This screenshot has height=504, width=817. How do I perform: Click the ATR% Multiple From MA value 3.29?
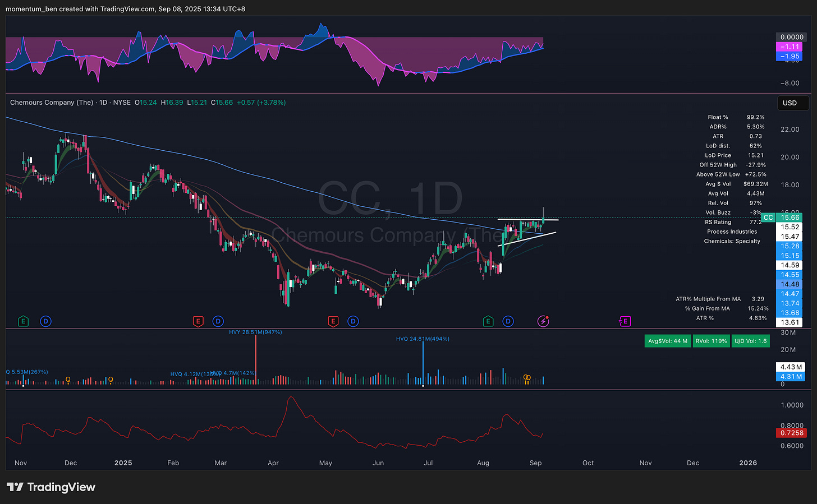758,299
